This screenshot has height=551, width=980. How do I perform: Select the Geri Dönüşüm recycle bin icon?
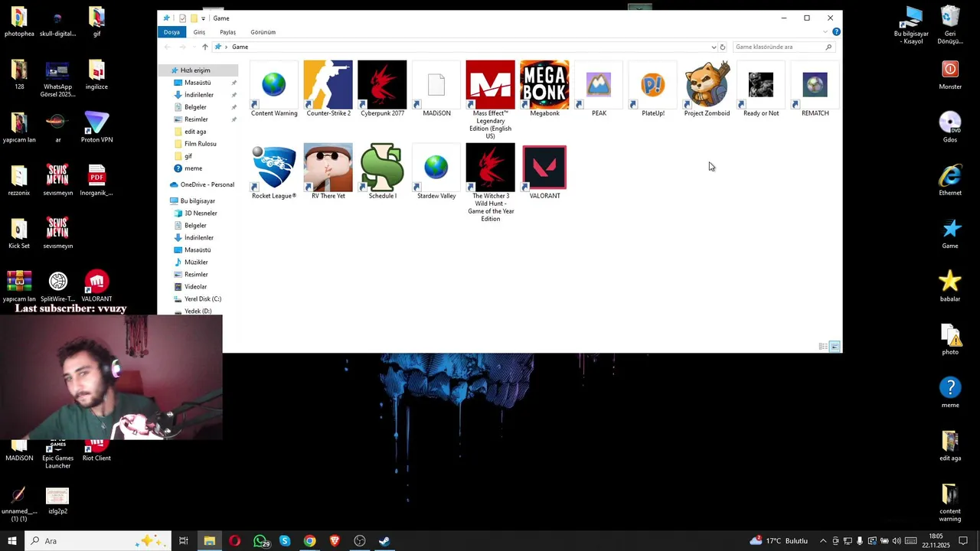point(950,24)
